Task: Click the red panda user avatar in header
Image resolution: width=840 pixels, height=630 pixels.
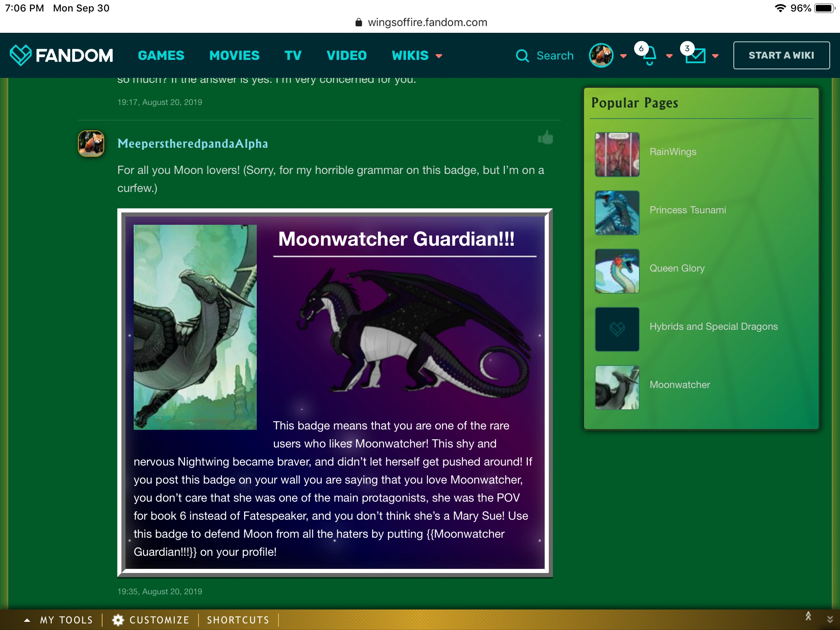Action: tap(601, 55)
